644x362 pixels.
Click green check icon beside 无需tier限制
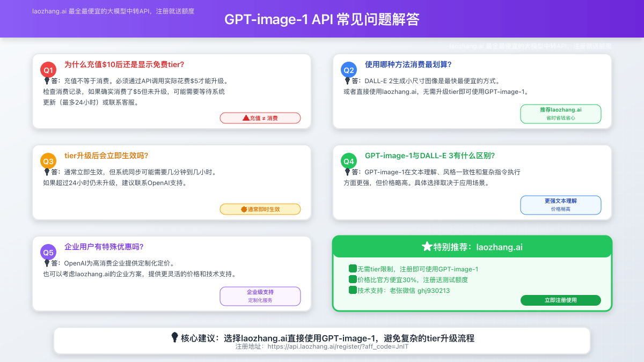[x=353, y=269]
